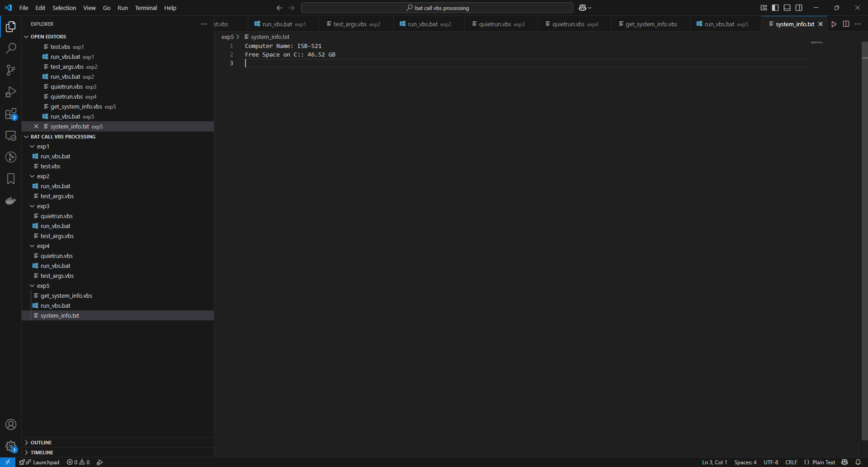Open the Manage settings gear
Screen dimensions: 868x467
point(11,447)
